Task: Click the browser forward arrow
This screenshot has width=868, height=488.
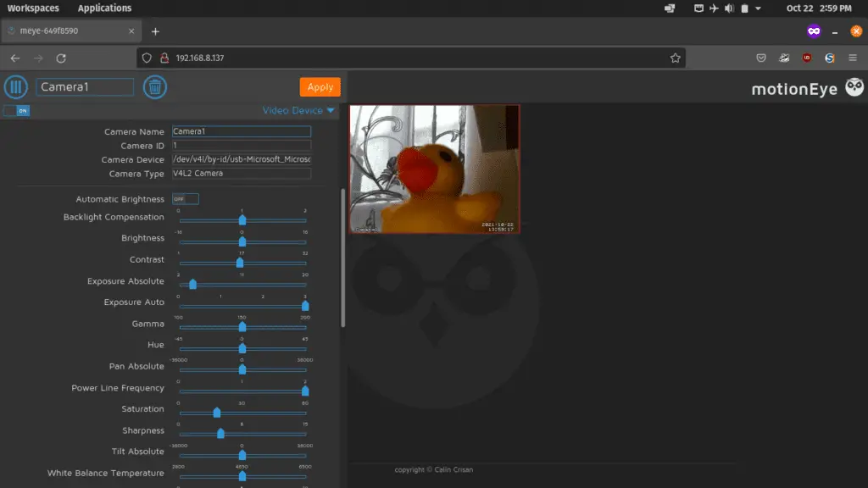Action: [x=38, y=58]
